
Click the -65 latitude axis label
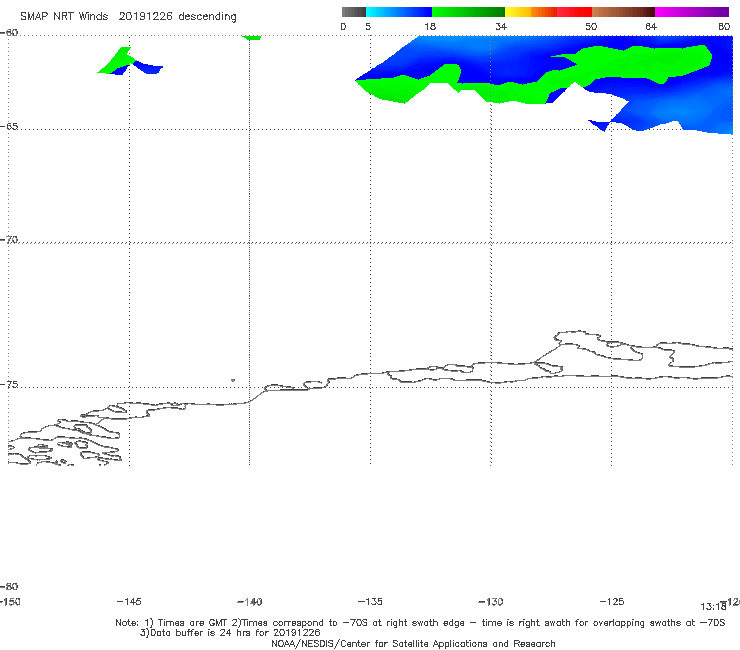[9, 127]
